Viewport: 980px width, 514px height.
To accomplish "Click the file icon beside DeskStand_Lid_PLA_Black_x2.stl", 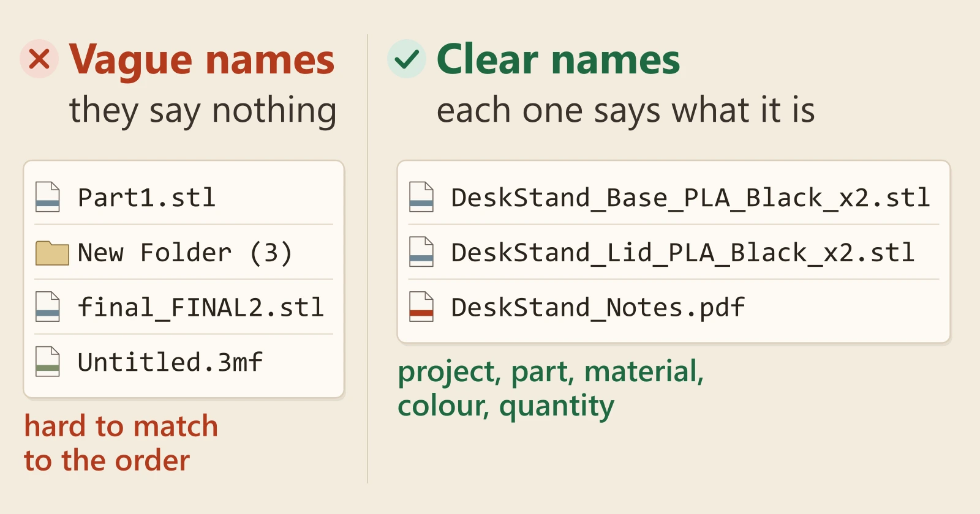I will 421,252.
